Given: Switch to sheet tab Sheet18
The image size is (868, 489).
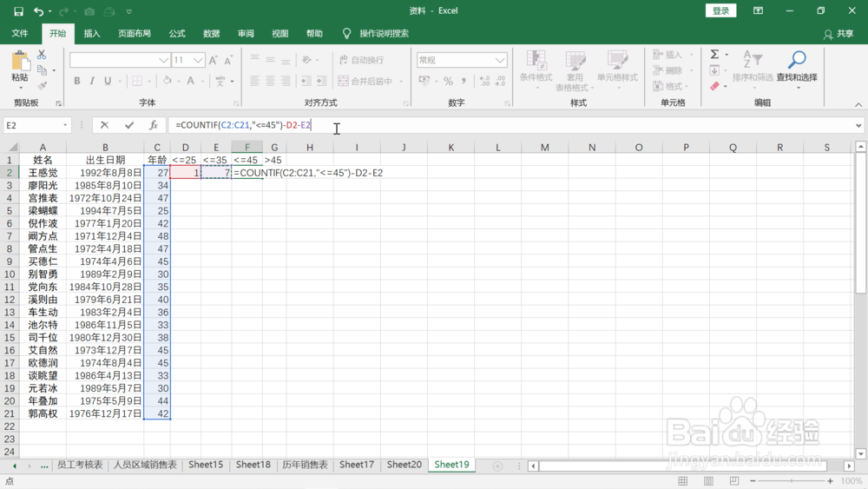Looking at the screenshot, I should [x=253, y=465].
